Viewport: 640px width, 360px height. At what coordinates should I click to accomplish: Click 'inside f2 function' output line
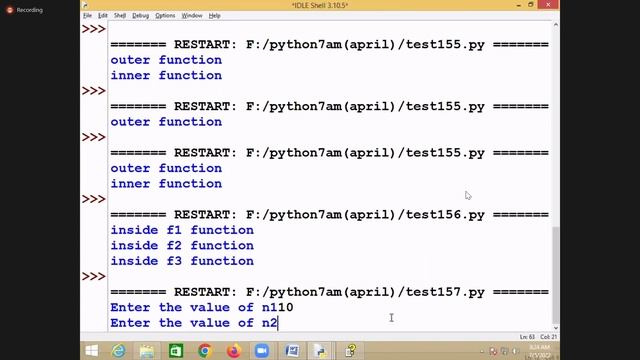[x=182, y=246]
